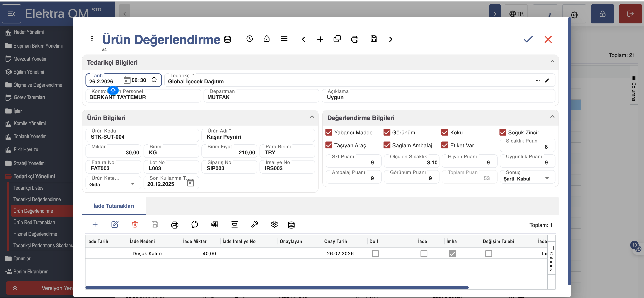
Task: Click the grid horizontal scrollbar
Action: point(277,287)
